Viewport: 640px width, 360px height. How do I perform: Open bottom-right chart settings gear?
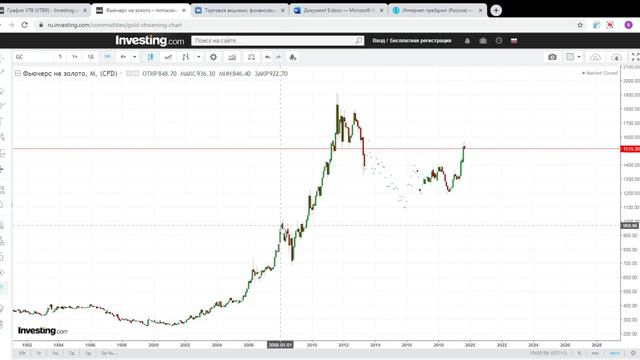633,353
